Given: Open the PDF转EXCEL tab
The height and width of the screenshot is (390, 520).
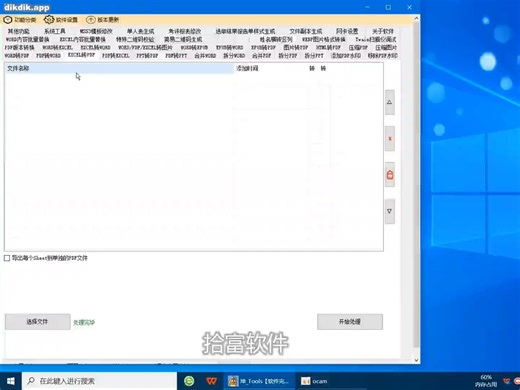Looking at the screenshot, I should (116, 56).
